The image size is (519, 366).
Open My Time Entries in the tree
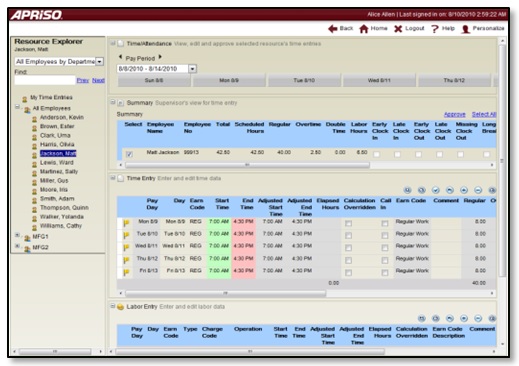tap(51, 97)
